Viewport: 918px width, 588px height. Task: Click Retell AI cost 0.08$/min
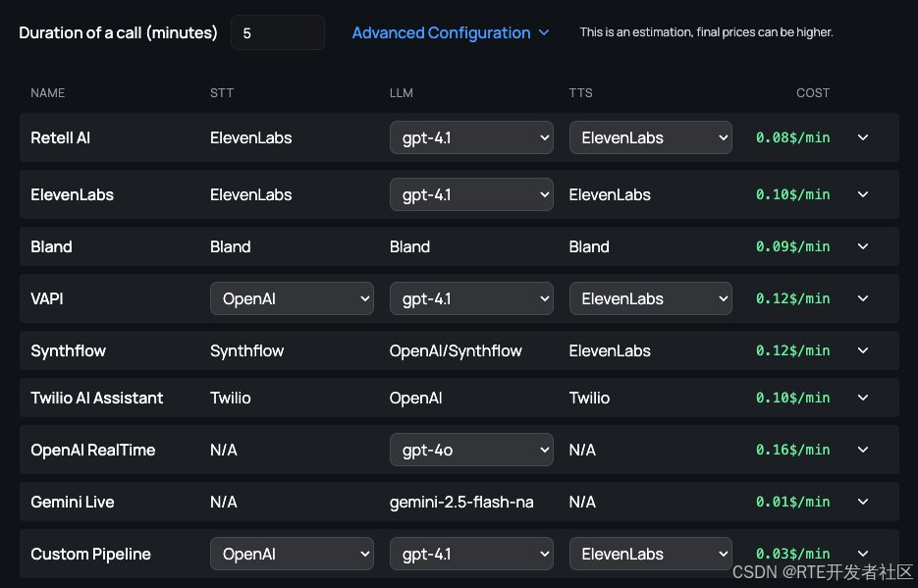coord(792,137)
